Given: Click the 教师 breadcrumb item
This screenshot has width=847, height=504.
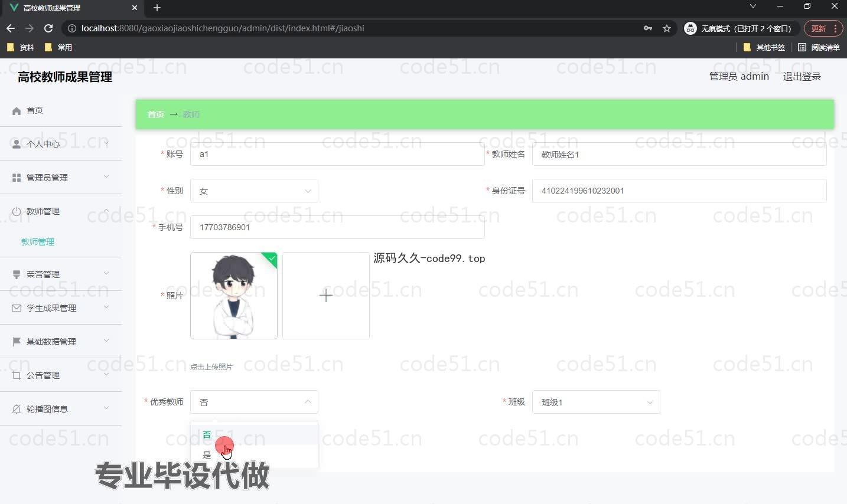Looking at the screenshot, I should (x=191, y=114).
